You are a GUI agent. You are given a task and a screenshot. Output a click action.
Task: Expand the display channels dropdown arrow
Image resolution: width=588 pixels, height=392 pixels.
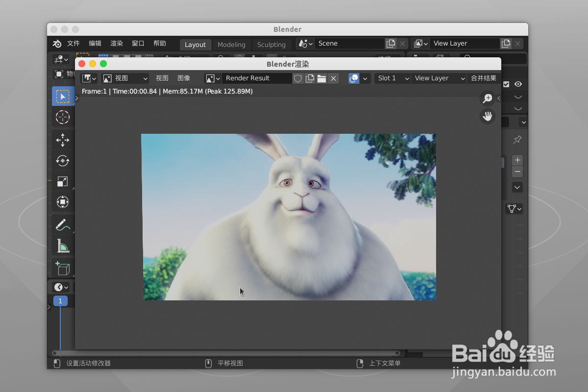pyautogui.click(x=365, y=78)
